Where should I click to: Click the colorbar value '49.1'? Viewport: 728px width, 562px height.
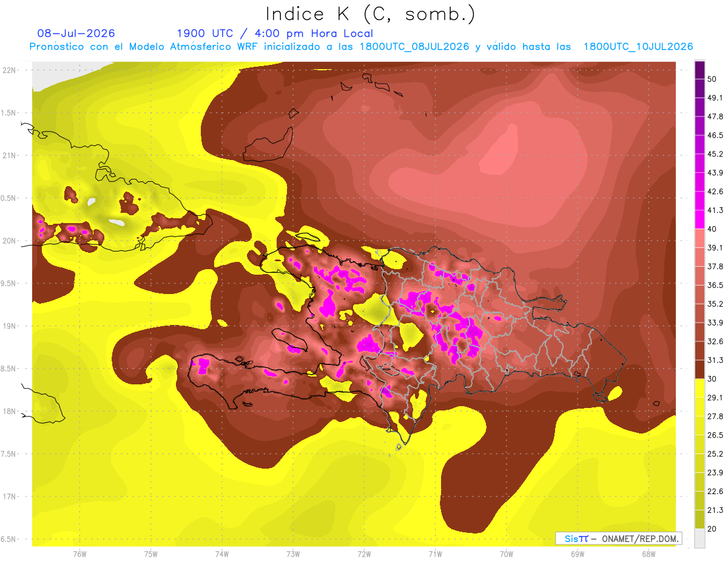(x=715, y=97)
